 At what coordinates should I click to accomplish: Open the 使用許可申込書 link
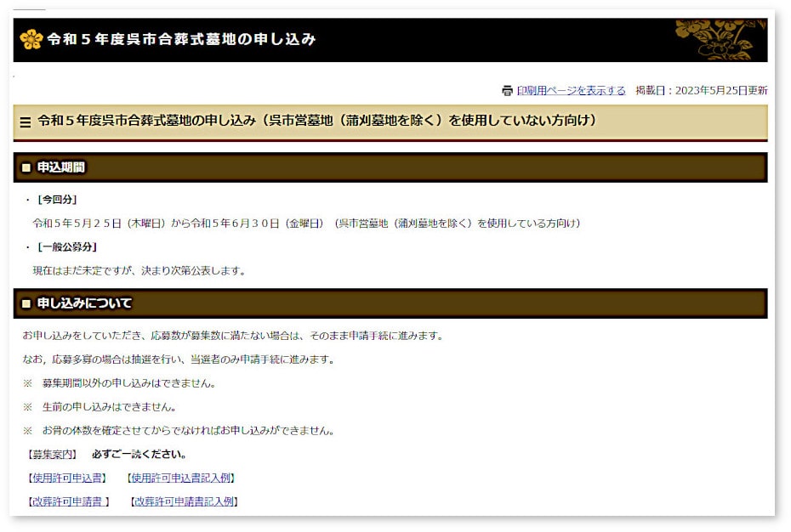coord(67,478)
